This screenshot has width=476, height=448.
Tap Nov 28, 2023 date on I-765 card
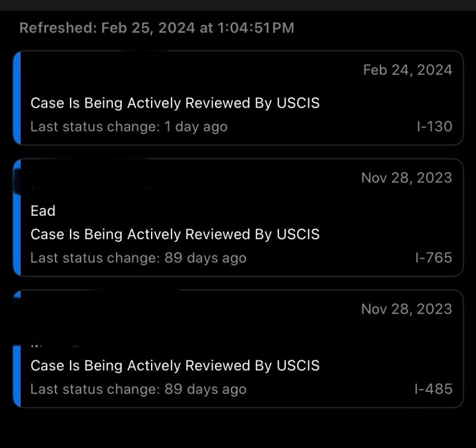407,177
